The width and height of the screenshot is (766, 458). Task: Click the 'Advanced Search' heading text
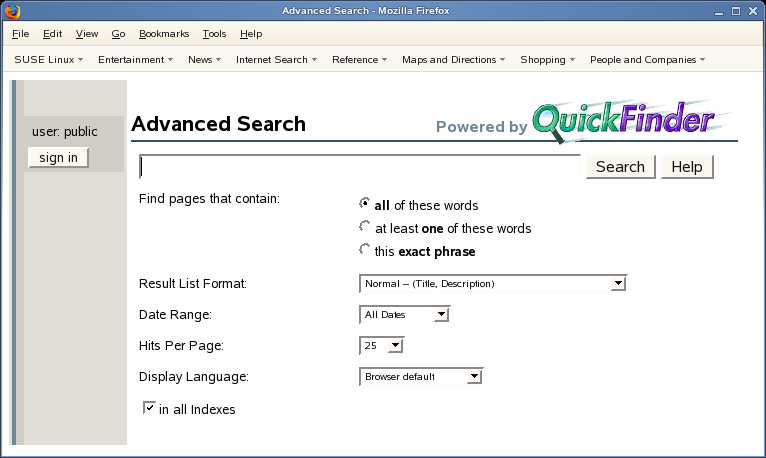[218, 124]
